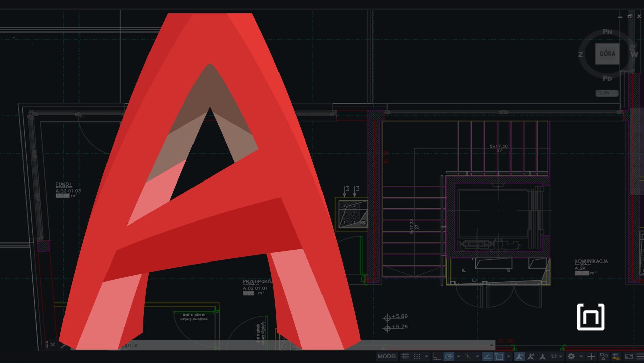Click the isolate objects icon
This screenshot has width=644, height=363.
[x=604, y=356]
